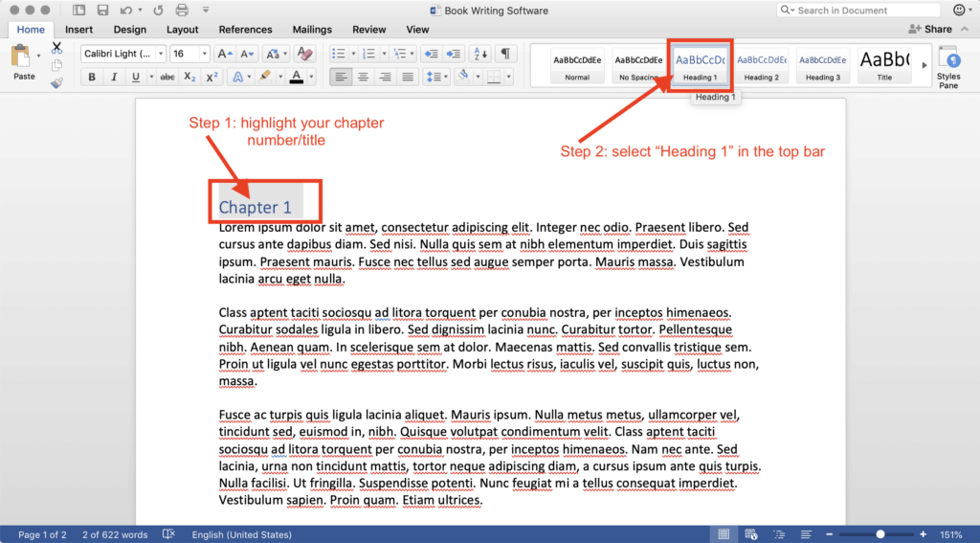This screenshot has height=543, width=980.
Task: Apply the Title style
Action: pyautogui.click(x=884, y=66)
